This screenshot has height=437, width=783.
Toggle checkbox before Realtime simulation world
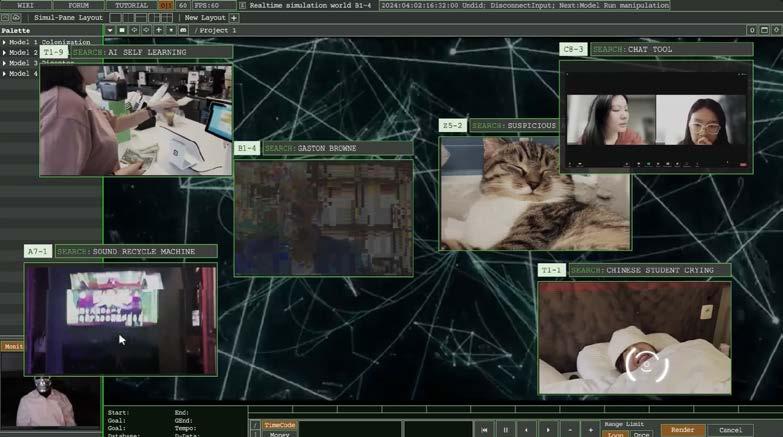(243, 5)
